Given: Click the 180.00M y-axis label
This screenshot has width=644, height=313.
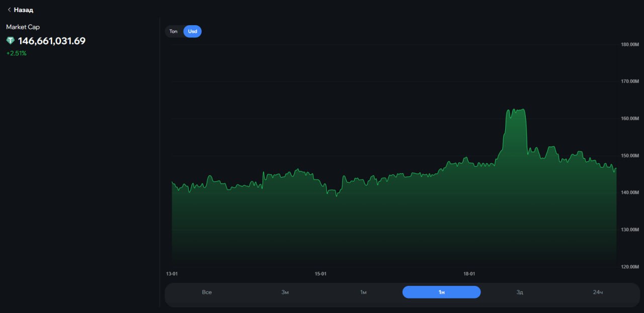Looking at the screenshot, I should click(630, 44).
